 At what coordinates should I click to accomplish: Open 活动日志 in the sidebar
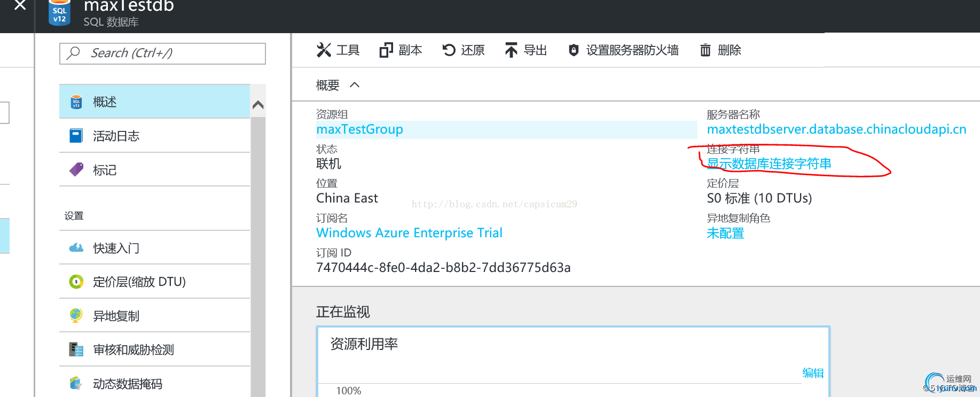155,136
